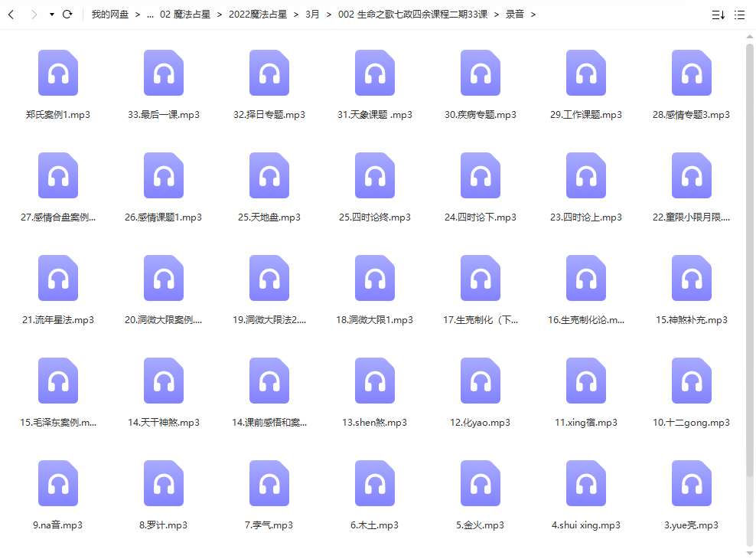
Task: Select the 13.shen煞.mp3 file icon
Action: pyautogui.click(x=375, y=381)
